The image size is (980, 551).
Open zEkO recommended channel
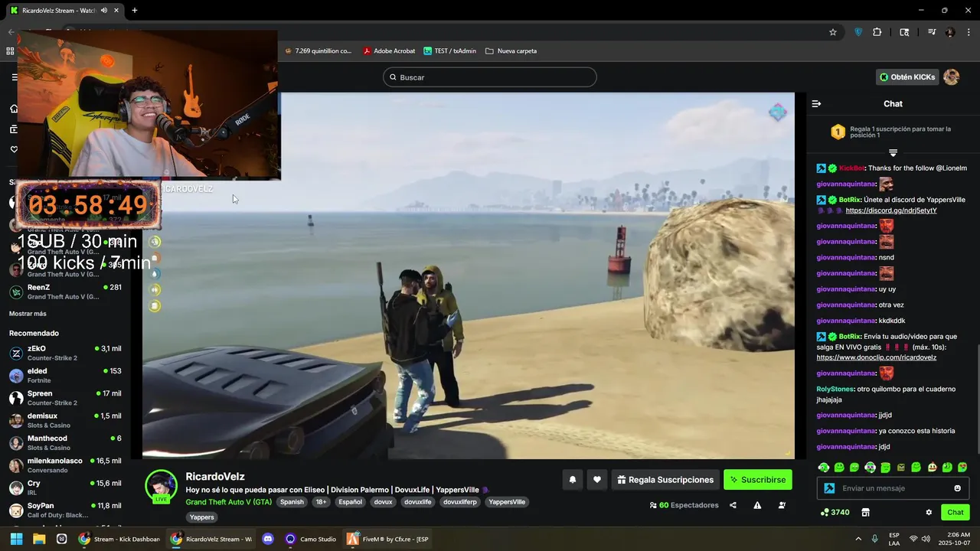(x=65, y=353)
